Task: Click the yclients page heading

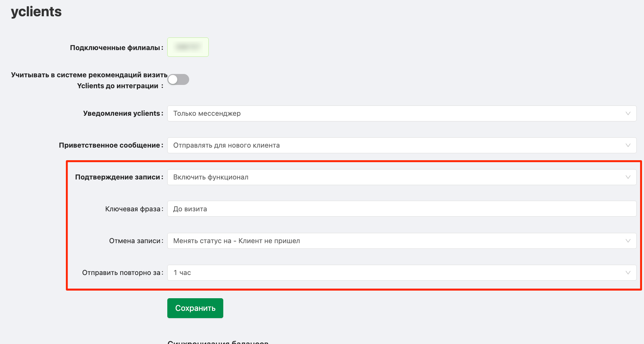Action: [36, 12]
